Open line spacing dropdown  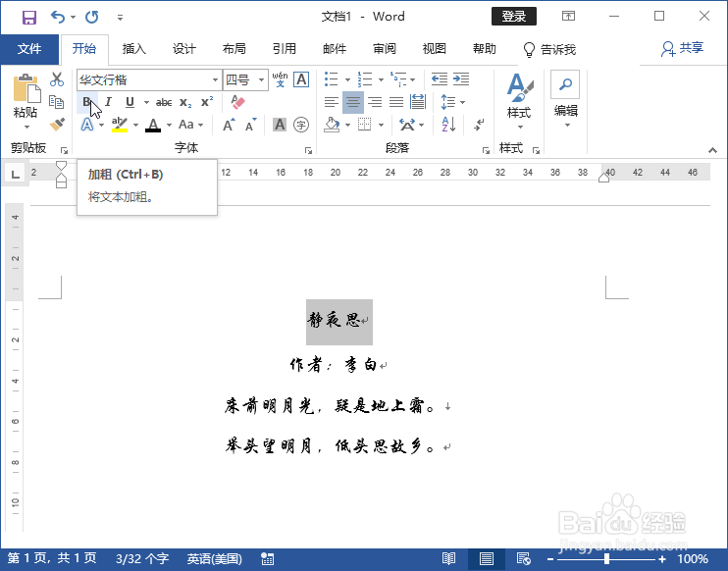[452, 102]
